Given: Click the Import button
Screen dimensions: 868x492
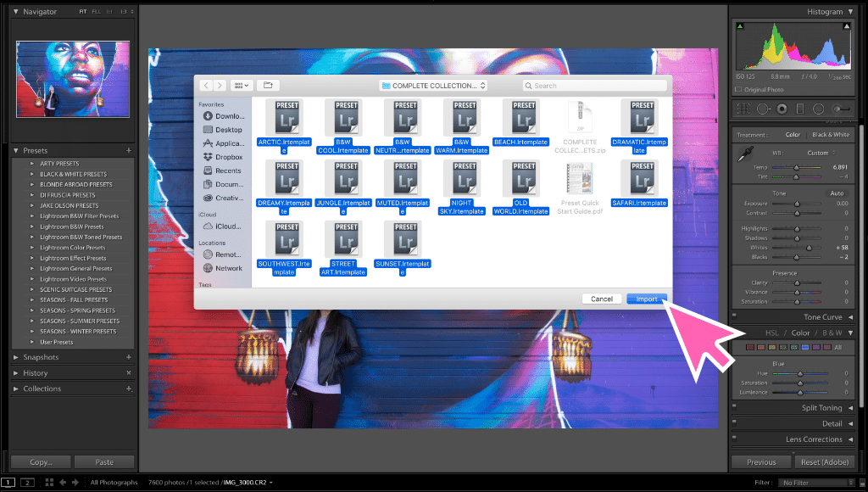Looking at the screenshot, I should click(x=647, y=299).
